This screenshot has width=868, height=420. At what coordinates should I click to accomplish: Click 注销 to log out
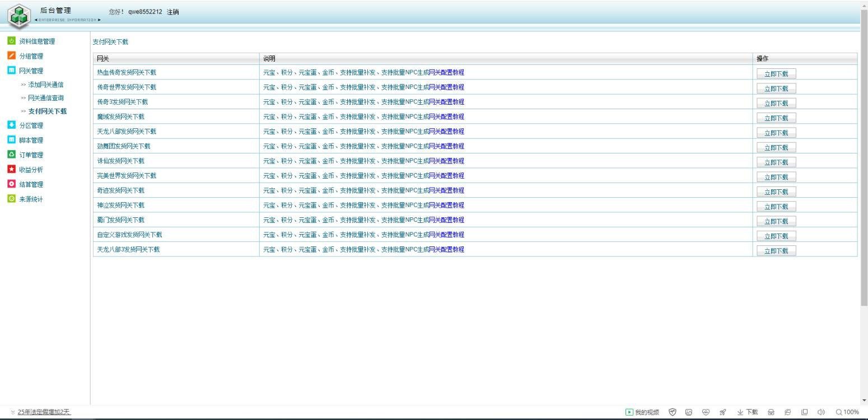click(173, 12)
